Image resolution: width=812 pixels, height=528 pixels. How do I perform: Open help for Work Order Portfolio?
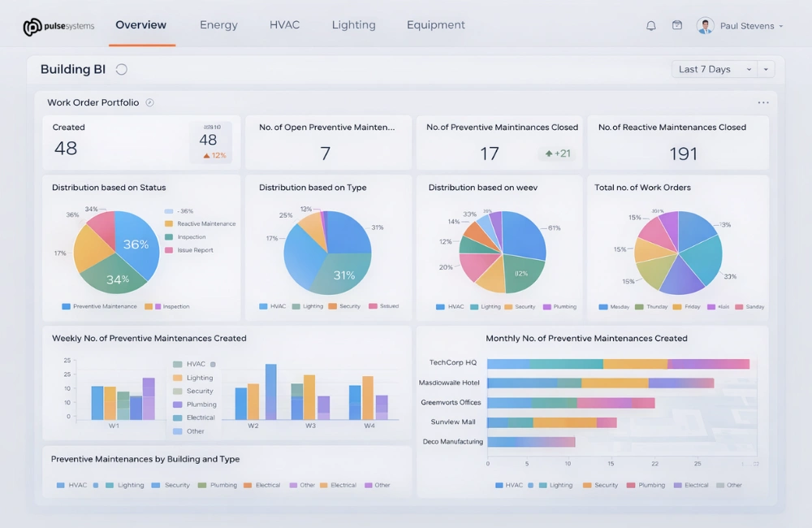[148, 102]
